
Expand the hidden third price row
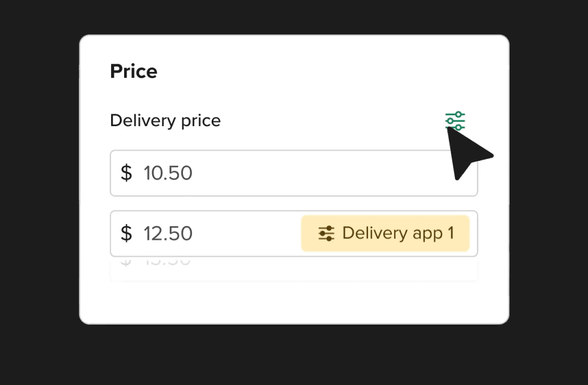pyautogui.click(x=294, y=266)
